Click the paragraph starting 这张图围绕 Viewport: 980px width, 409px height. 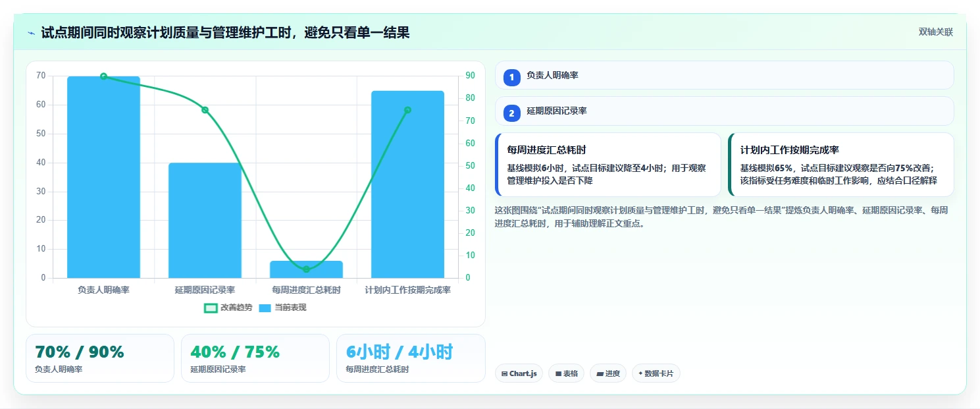click(x=721, y=217)
